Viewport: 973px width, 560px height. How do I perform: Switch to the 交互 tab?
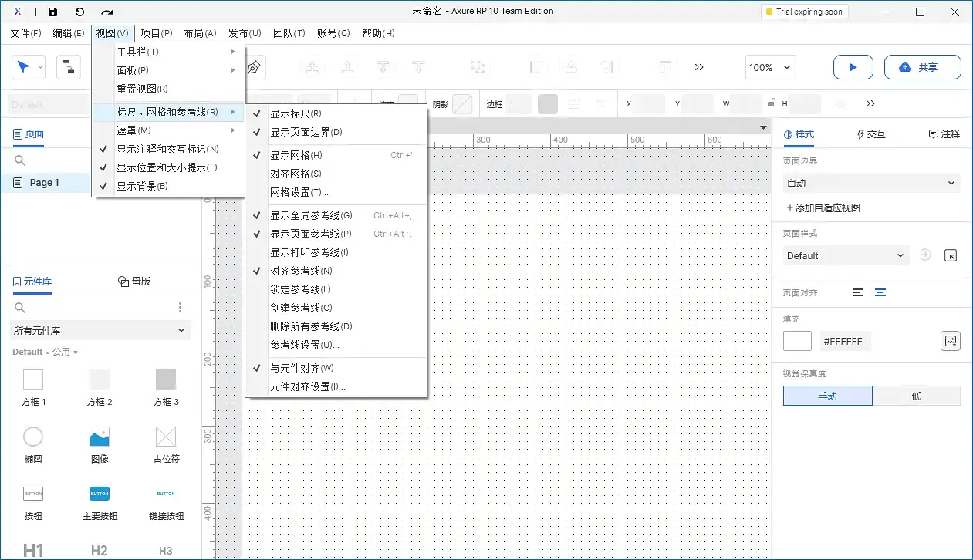tap(870, 133)
